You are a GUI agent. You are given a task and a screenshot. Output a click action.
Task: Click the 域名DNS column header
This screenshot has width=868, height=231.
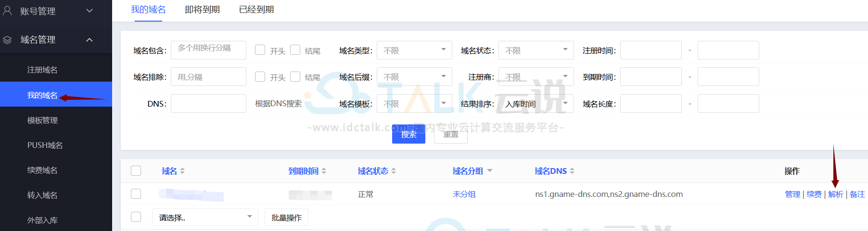[551, 171]
